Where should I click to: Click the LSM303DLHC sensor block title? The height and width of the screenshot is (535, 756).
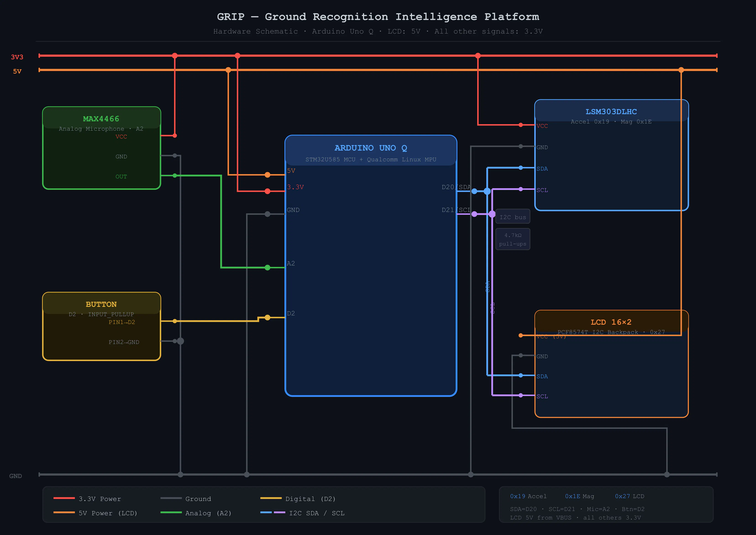pyautogui.click(x=611, y=112)
